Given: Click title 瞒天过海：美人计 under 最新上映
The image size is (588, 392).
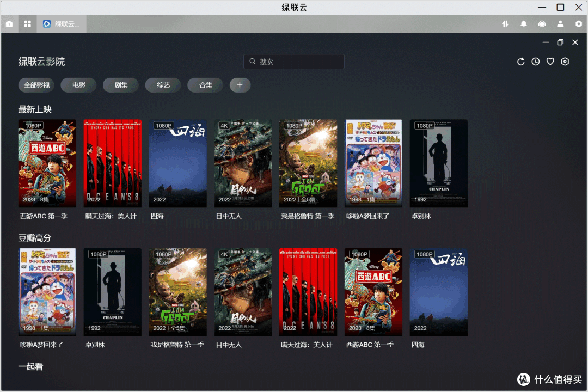Looking at the screenshot, I should tap(111, 216).
